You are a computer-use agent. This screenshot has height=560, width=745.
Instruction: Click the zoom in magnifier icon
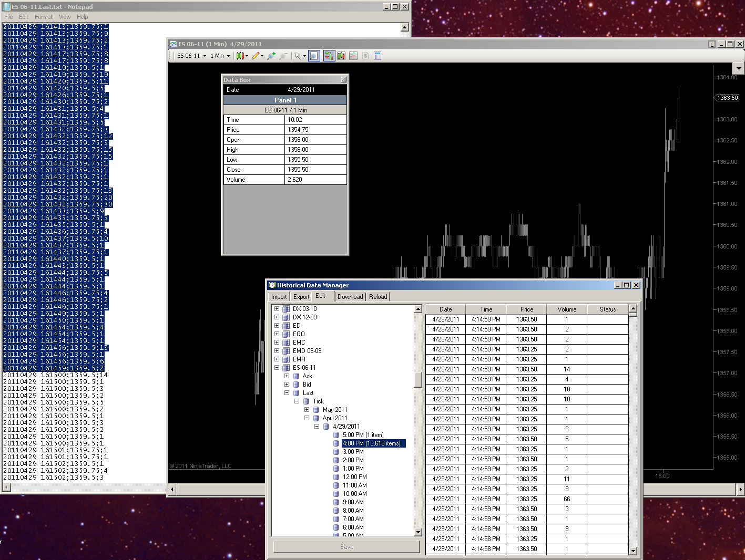[x=271, y=56]
